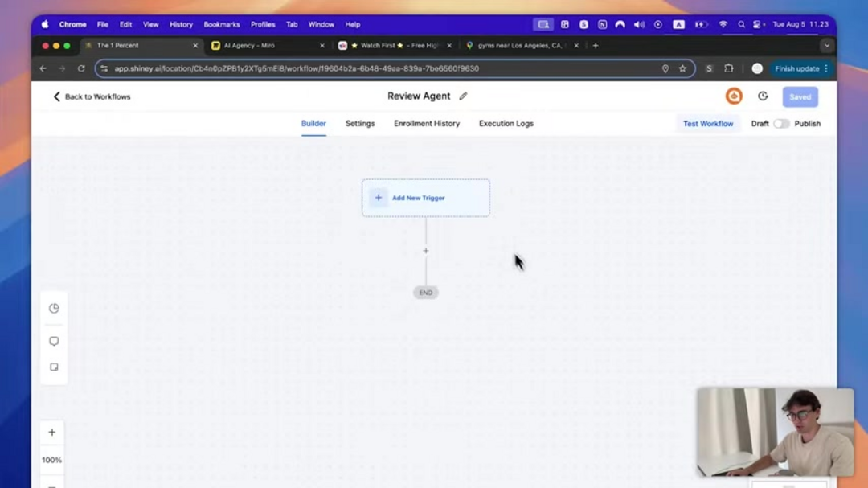Open the stats pie chart icon in sidebar
868x488 pixels.
coord(54,309)
